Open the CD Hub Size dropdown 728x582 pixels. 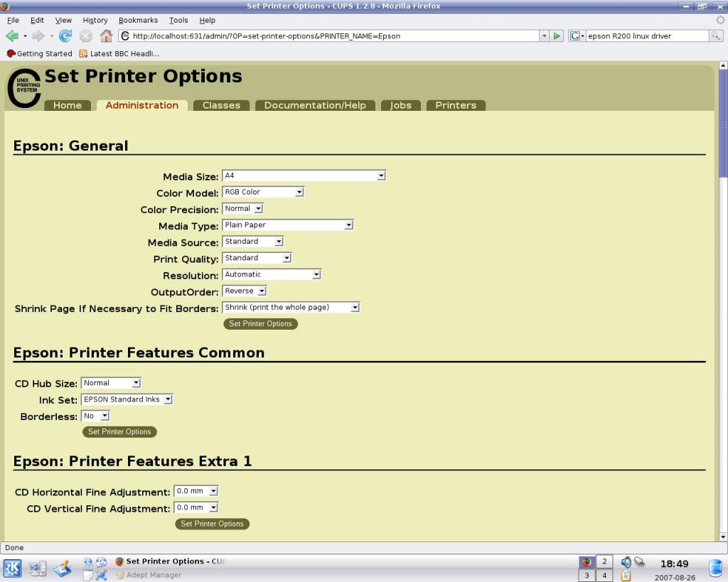coord(110,383)
